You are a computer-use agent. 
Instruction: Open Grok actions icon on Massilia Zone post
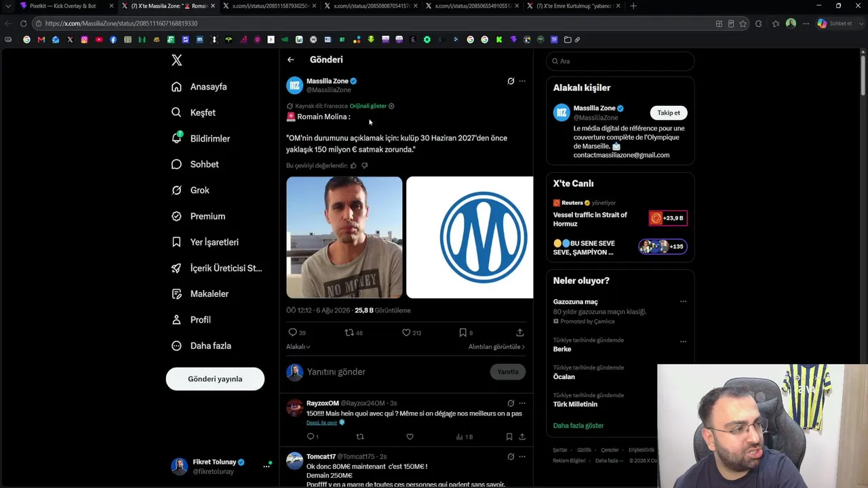coord(511,81)
